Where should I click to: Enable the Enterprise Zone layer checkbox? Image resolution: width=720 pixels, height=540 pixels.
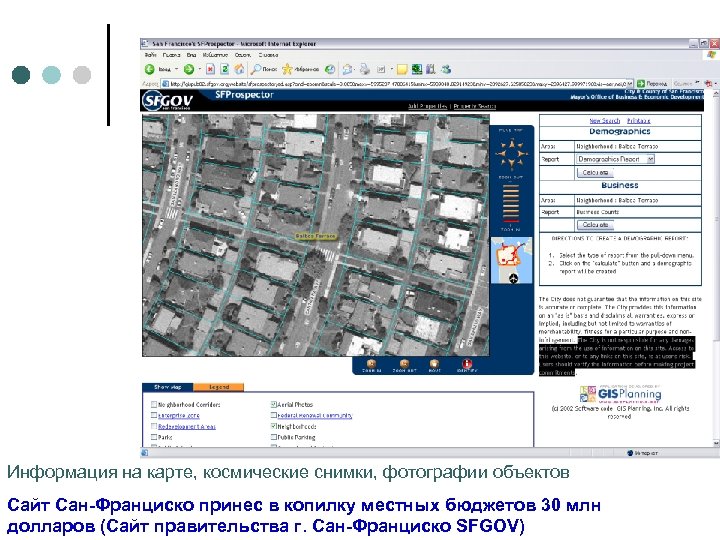154,415
